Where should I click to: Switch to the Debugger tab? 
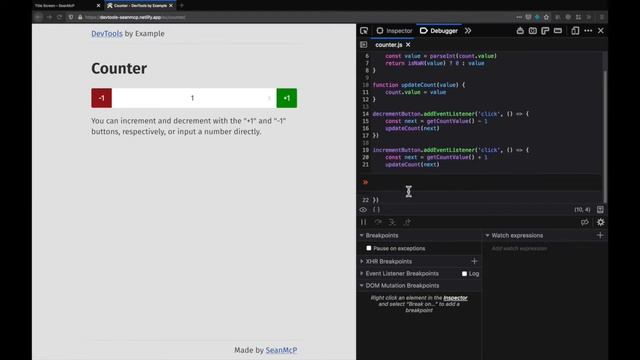pos(439,31)
